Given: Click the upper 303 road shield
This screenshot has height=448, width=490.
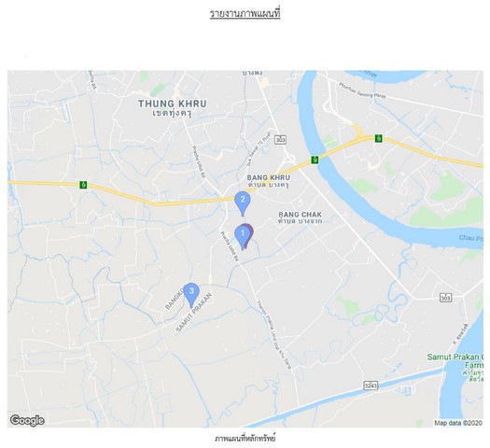Looking at the screenshot, I should pos(280,140).
